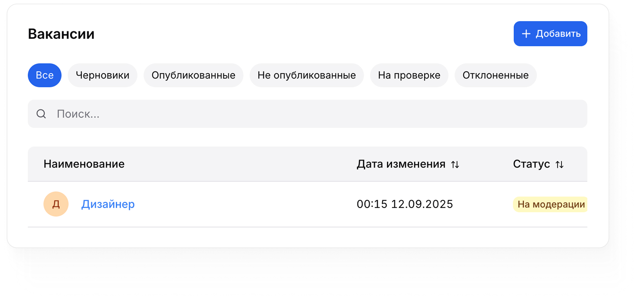Open the Дизайнер vacancy link
This screenshot has width=644, height=306.
tap(108, 204)
